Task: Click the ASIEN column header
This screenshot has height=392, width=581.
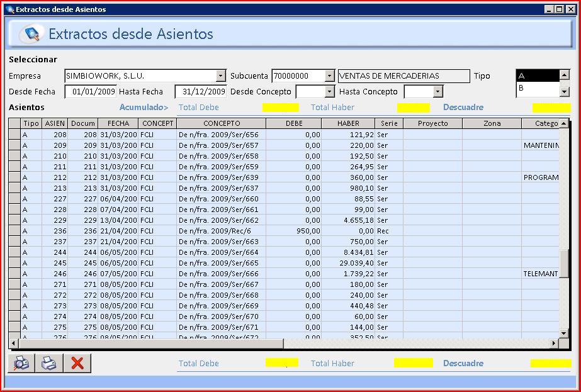Action: (55, 123)
